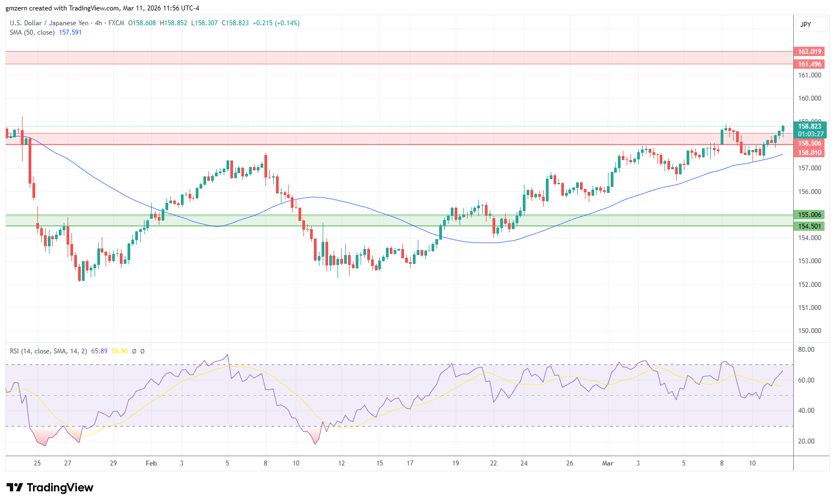Image resolution: width=835 pixels, height=504 pixels.
Task: Click the Feb date label on time axis
Action: tap(151, 463)
